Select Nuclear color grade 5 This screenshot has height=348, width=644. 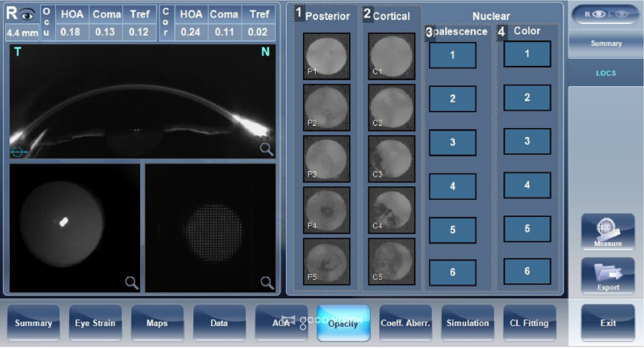pyautogui.click(x=527, y=229)
